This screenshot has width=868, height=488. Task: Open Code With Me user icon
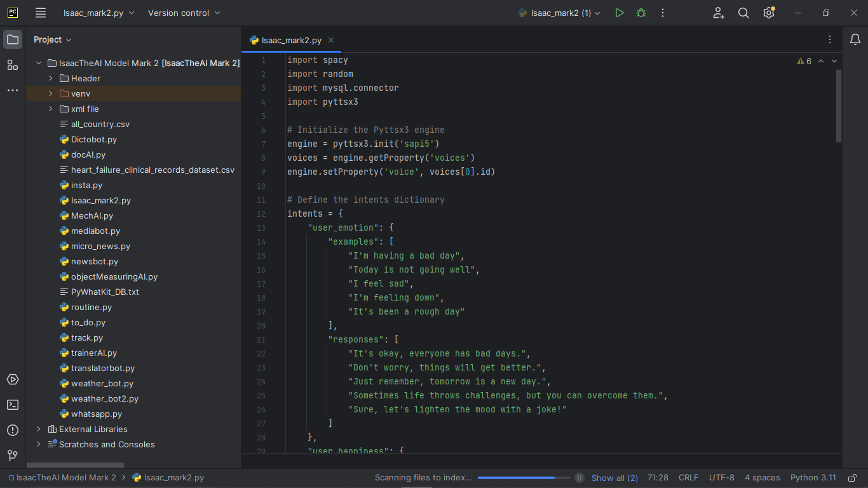coord(719,13)
